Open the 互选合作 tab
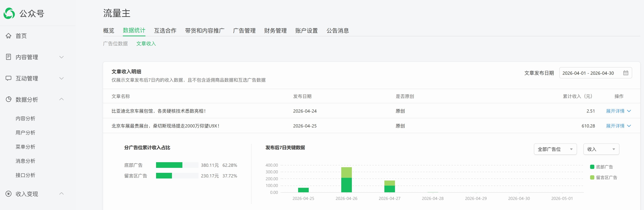This screenshot has height=210, width=644. (x=165, y=31)
